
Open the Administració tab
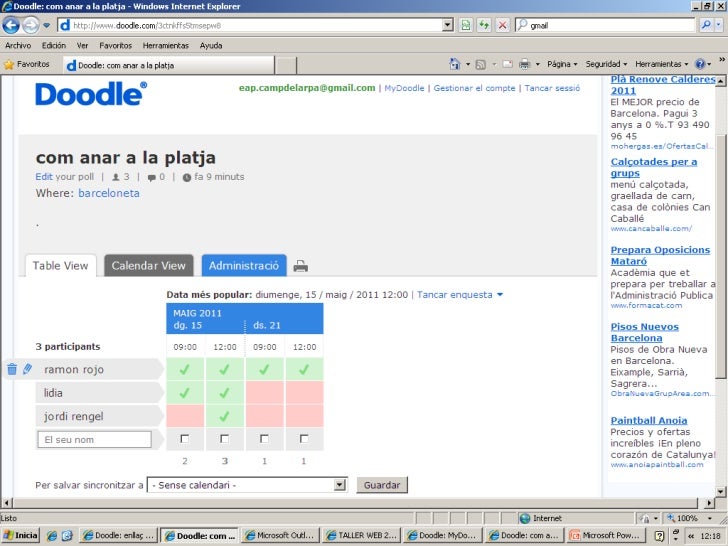tap(244, 266)
